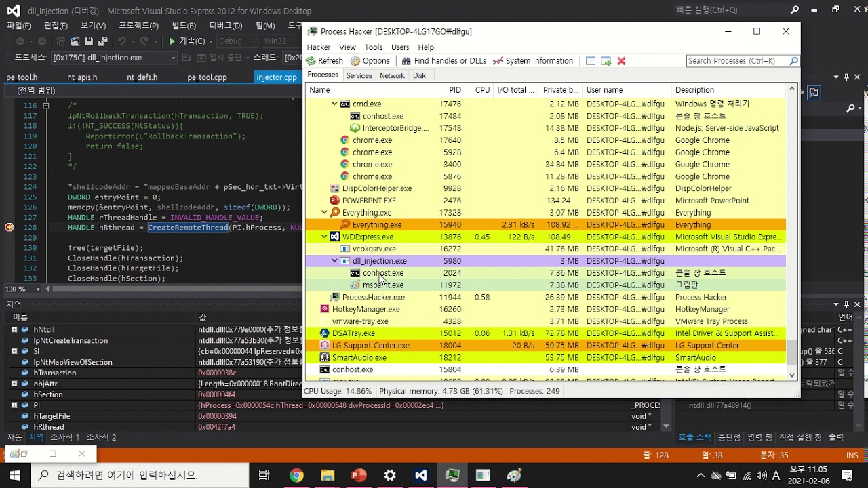
Task: Show hidden system tray icons
Action: click(701, 475)
